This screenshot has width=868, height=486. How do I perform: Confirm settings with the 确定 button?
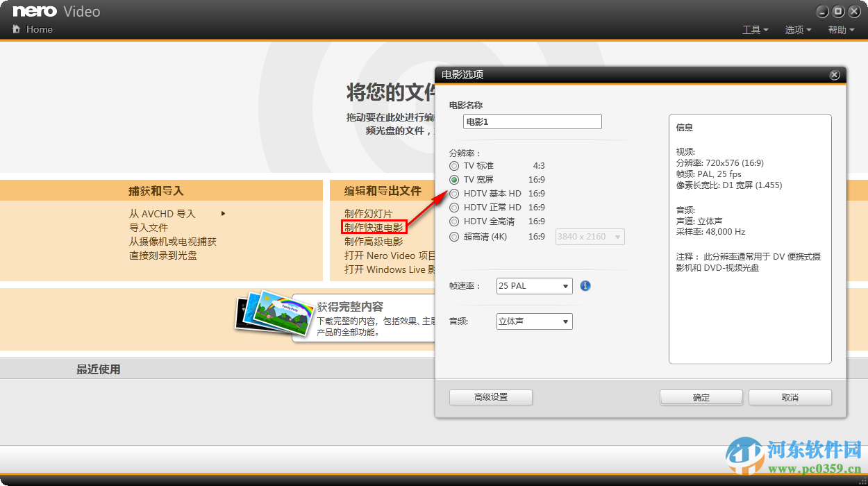point(701,397)
